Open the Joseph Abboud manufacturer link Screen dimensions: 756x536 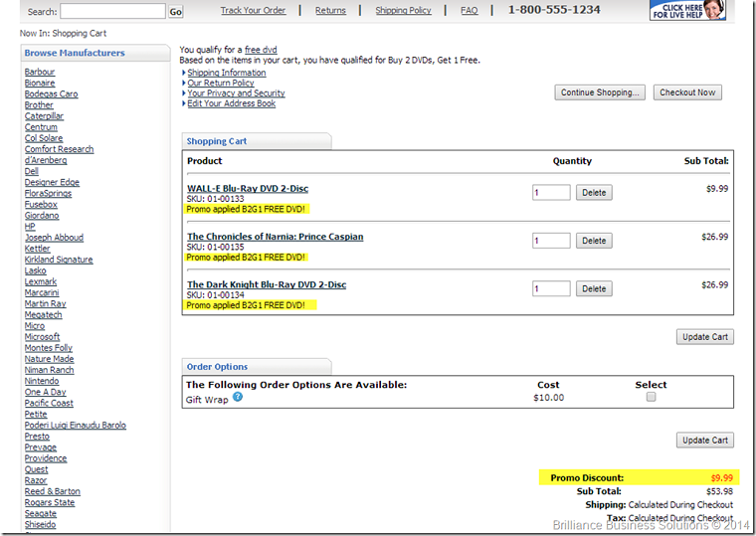54,238
